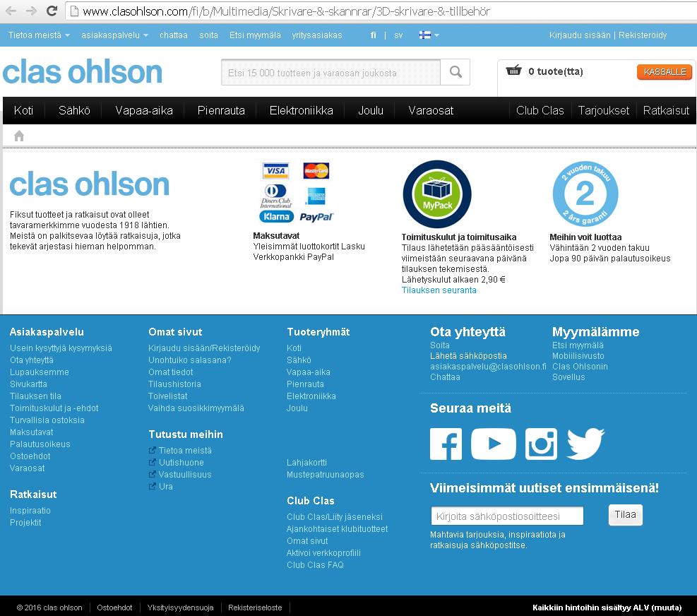Open the Club Clas FAQ footer link
697x616 pixels.
[315, 565]
